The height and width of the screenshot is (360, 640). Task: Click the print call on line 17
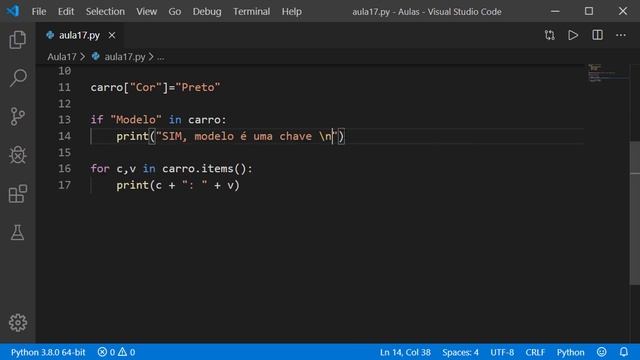click(x=132, y=185)
